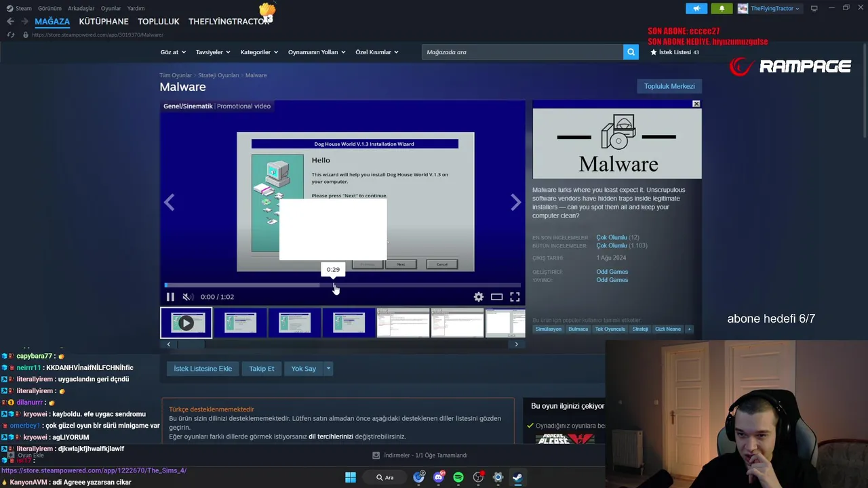The image size is (868, 488).
Task: Click the blue gear taskbar icon
Action: pyautogui.click(x=498, y=477)
